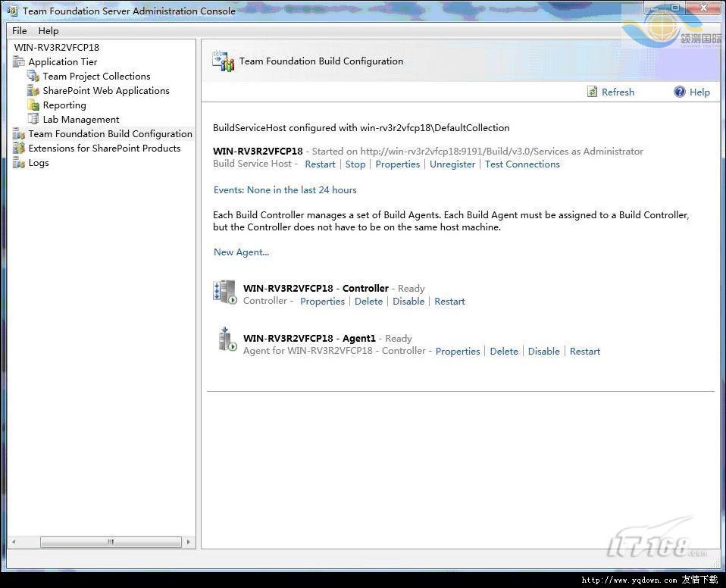Open the File menu

20,31
